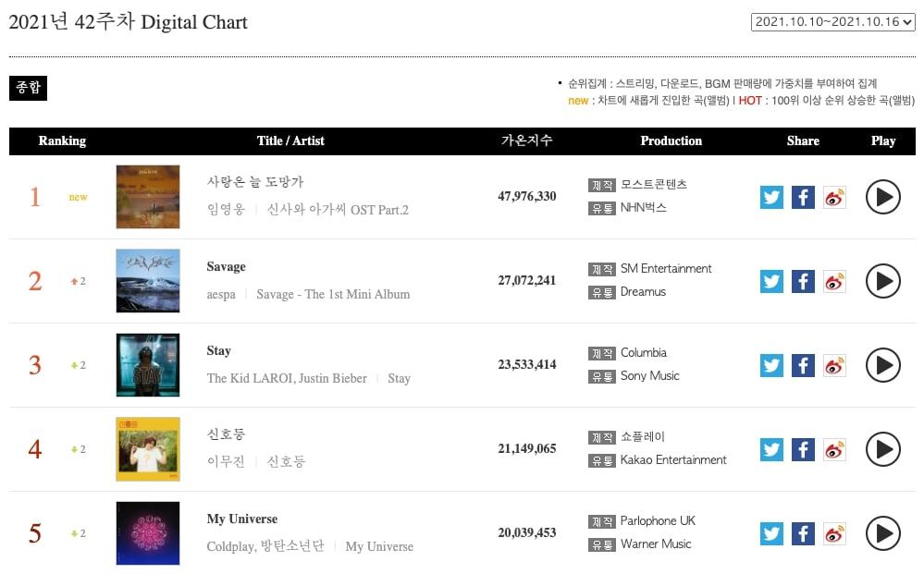Click the 신호등 yellow album cover
This screenshot has height=574, width=924.
click(x=148, y=449)
